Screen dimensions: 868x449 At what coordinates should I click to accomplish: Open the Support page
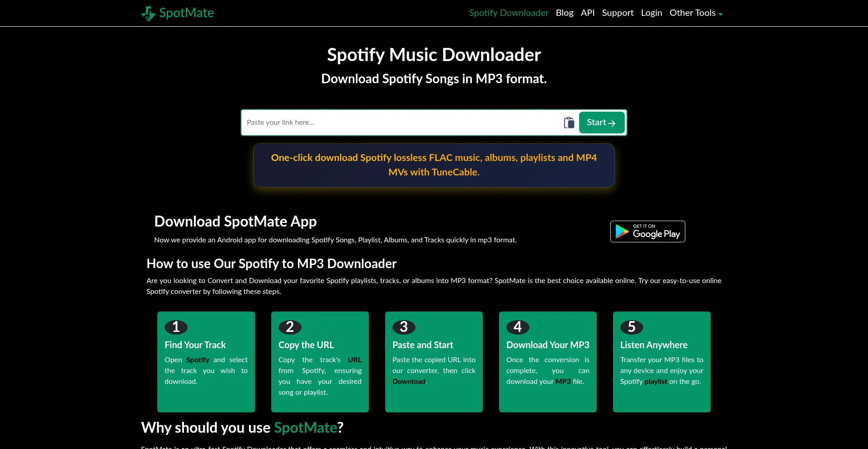coord(618,13)
